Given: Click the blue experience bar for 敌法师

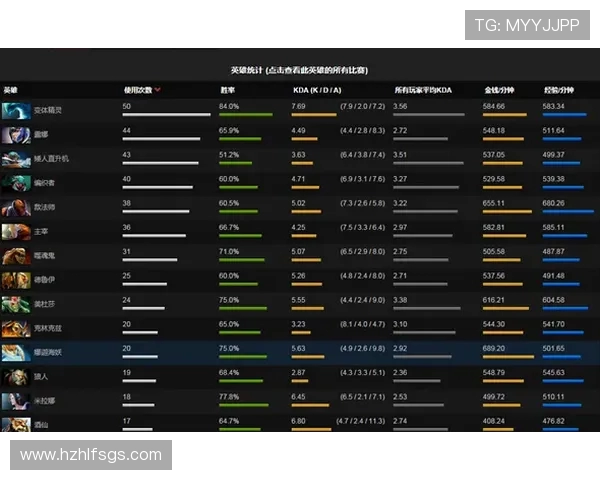Looking at the screenshot, I should point(568,211).
